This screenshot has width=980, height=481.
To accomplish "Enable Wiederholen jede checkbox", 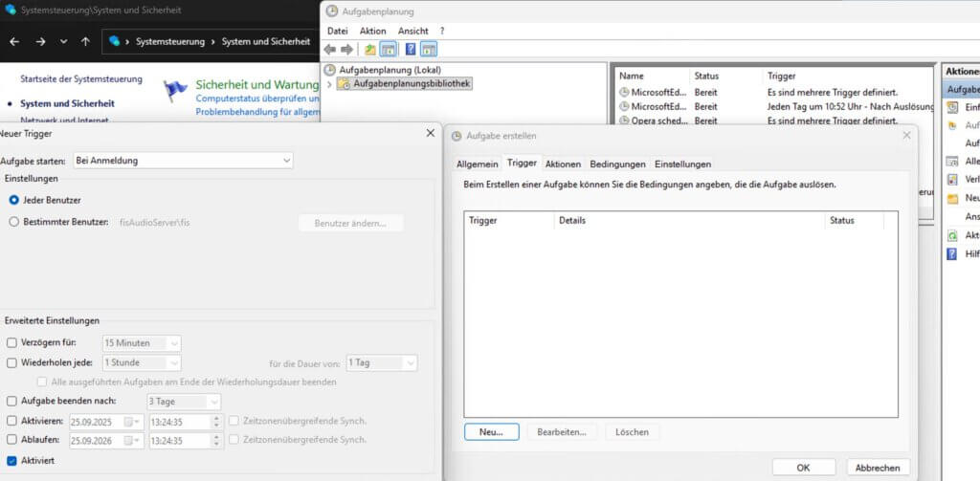I will 11,362.
